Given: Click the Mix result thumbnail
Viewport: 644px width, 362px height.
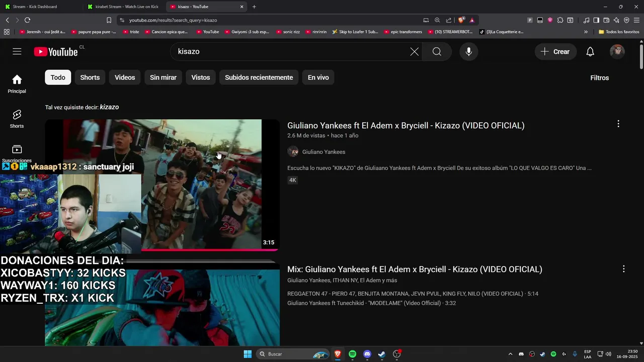Looking at the screenshot, I should [162, 305].
